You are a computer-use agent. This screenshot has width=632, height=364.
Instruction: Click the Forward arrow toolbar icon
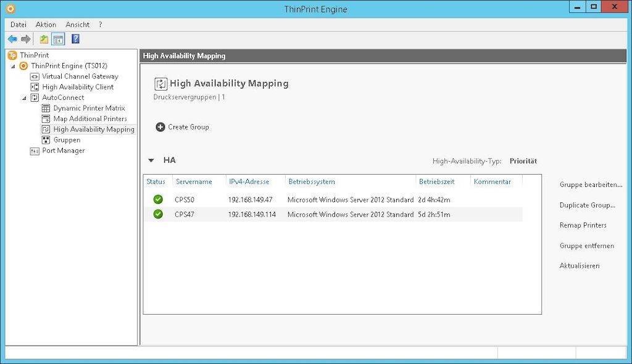pyautogui.click(x=26, y=39)
